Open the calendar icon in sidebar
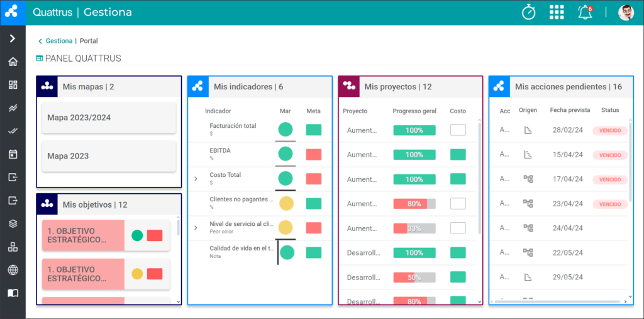 coord(13,154)
